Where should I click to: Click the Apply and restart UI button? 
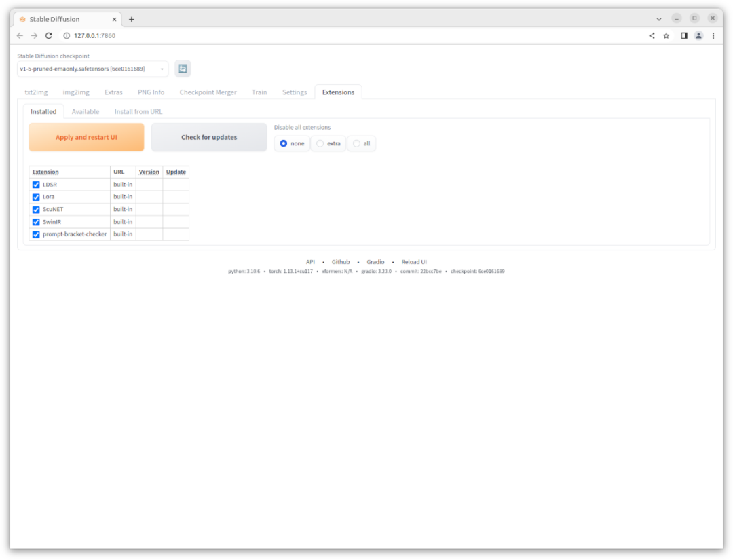[86, 137]
